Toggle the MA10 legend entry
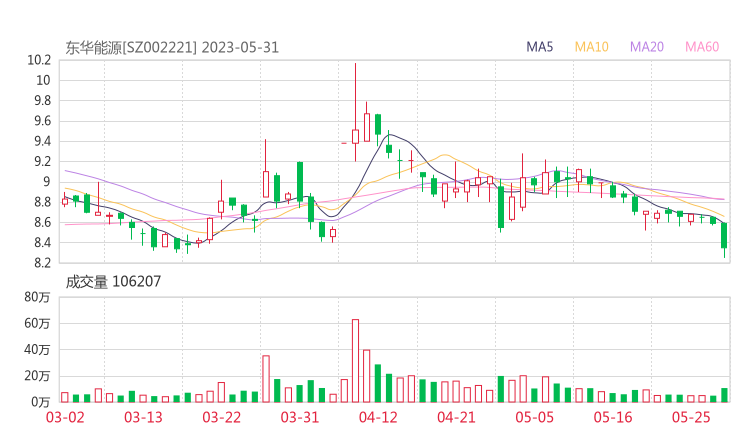Screen dimensions: 740x440 point(591,47)
